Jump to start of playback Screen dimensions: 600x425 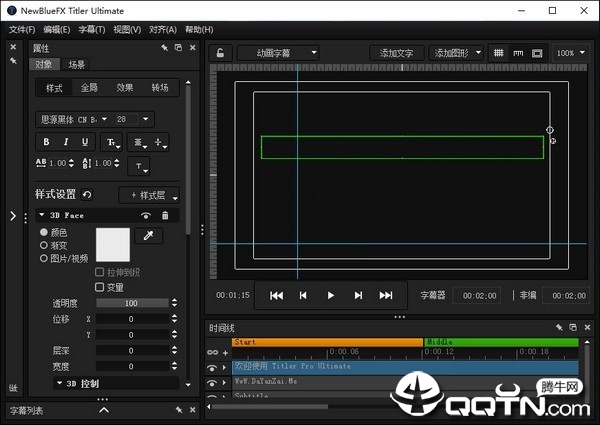pos(276,295)
